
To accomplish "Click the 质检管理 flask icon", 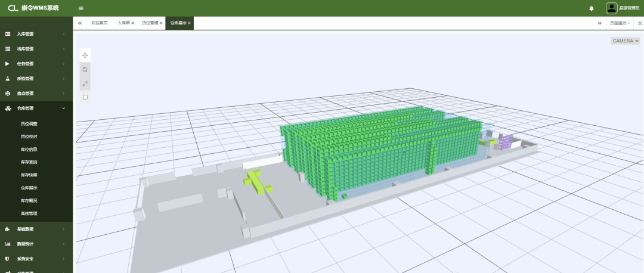I will pyautogui.click(x=7, y=79).
